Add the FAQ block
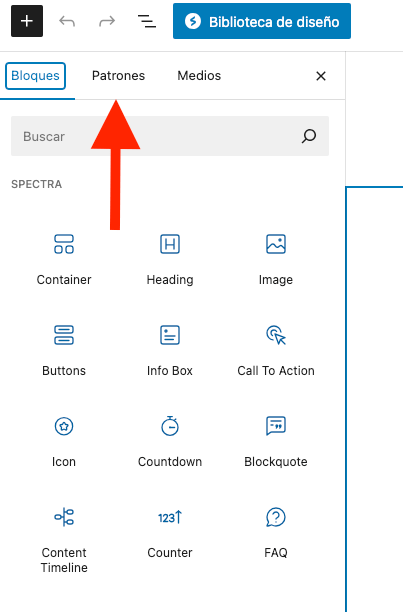 [x=276, y=532]
